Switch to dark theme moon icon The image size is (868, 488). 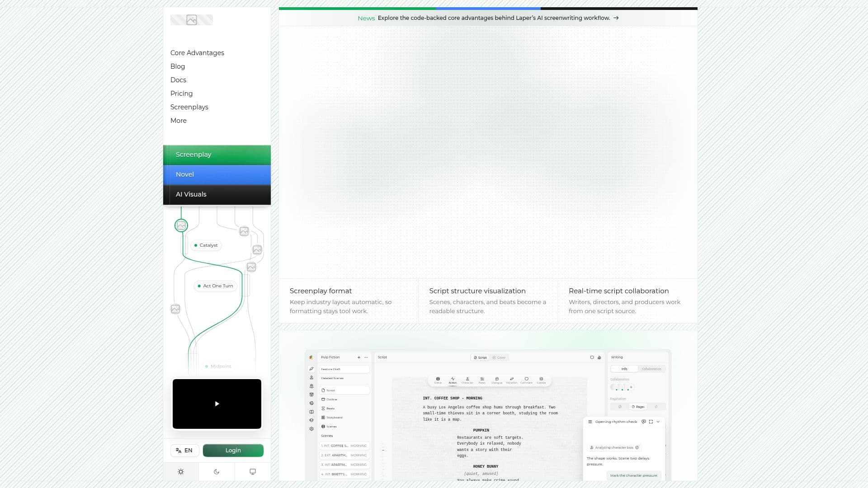click(217, 472)
